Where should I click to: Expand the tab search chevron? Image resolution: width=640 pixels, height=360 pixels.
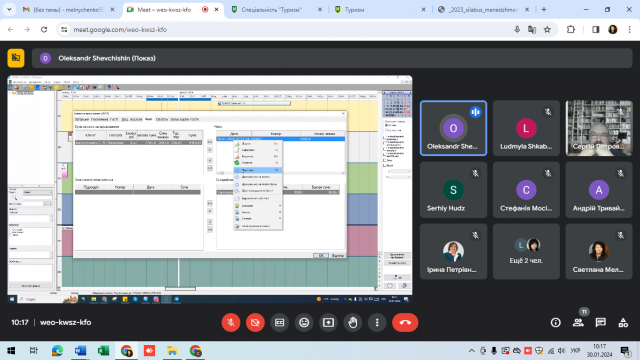click(9, 9)
